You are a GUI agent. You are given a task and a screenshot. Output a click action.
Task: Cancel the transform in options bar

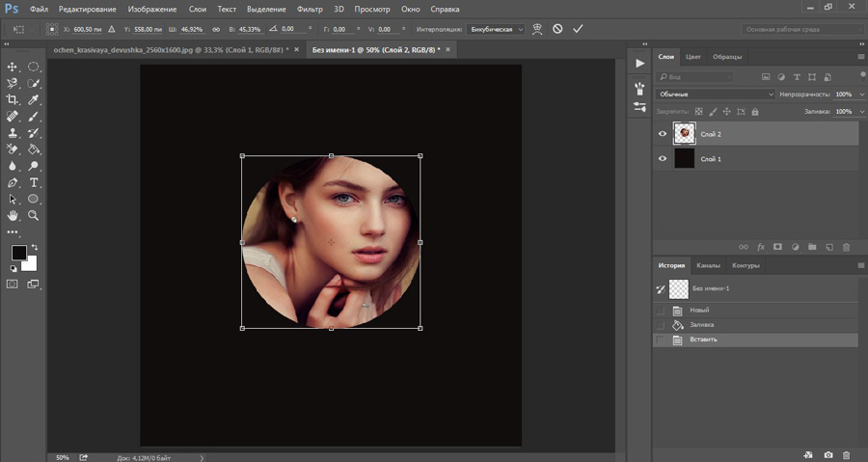click(557, 29)
